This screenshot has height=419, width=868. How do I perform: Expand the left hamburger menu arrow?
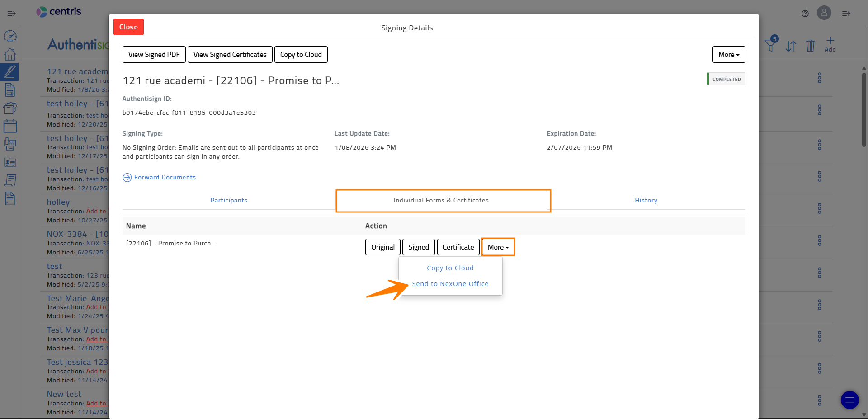coord(12,14)
